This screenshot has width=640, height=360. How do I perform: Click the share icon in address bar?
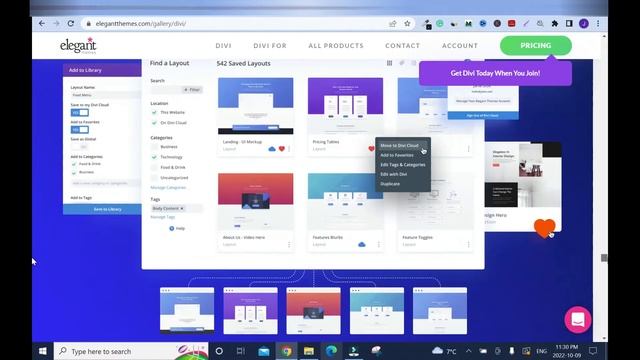coord(393,24)
